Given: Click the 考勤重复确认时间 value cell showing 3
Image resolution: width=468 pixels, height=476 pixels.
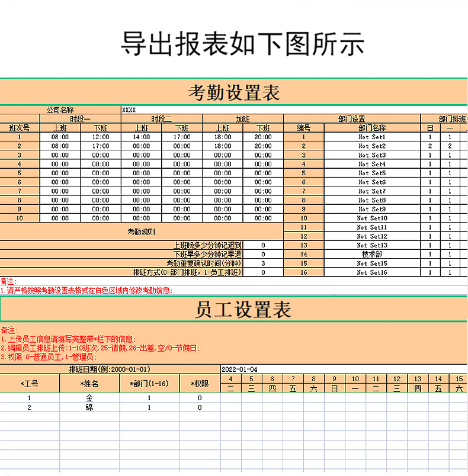Looking at the screenshot, I should pyautogui.click(x=263, y=263).
